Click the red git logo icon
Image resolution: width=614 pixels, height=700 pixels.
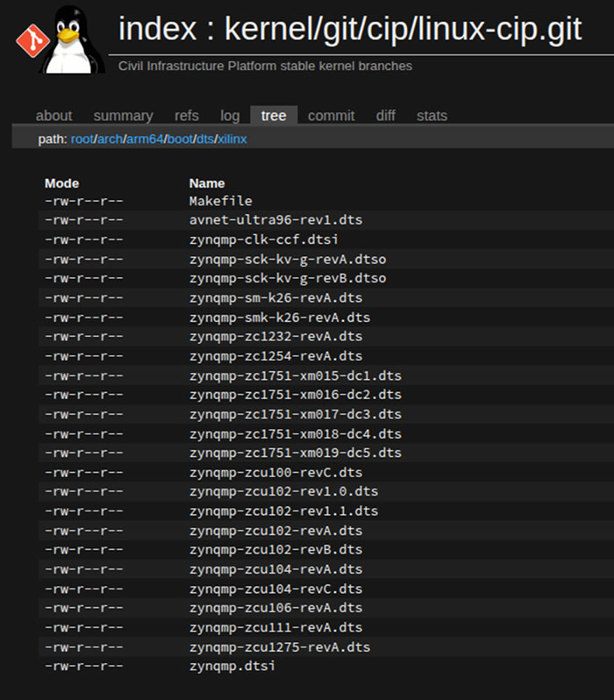[31, 38]
